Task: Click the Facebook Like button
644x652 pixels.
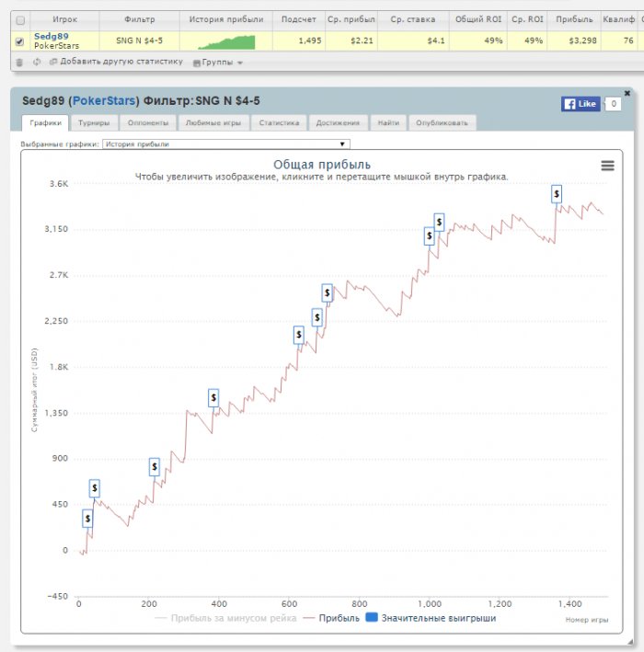Action: tap(581, 104)
